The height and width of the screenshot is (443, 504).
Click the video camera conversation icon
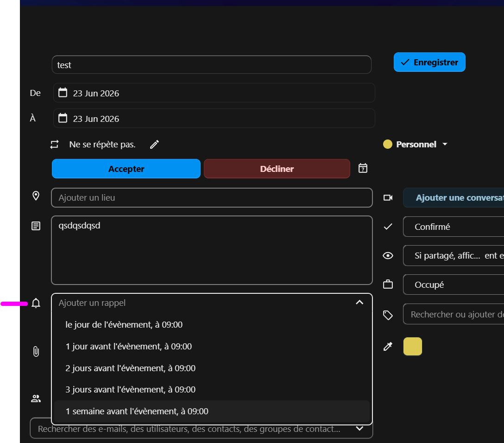click(x=388, y=197)
